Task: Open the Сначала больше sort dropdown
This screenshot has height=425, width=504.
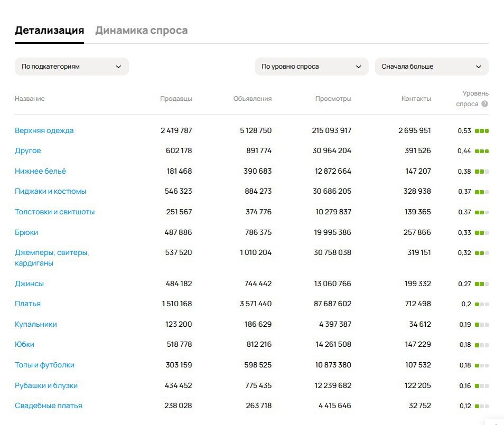Action: coord(432,67)
